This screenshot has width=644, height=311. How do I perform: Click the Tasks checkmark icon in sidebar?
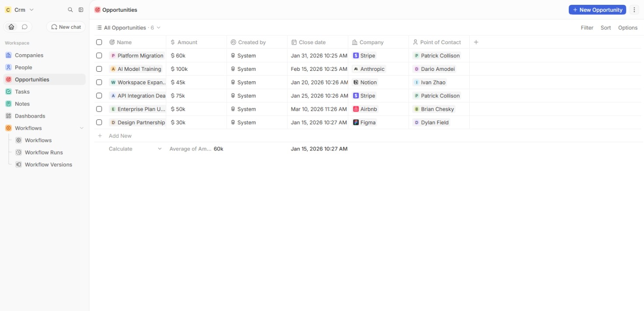[x=8, y=91]
